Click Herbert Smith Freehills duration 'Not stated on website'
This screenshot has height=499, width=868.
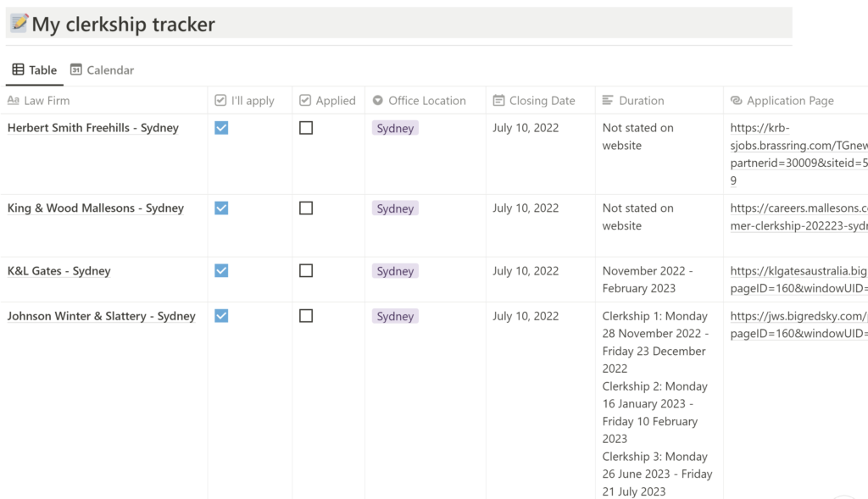[x=637, y=136]
